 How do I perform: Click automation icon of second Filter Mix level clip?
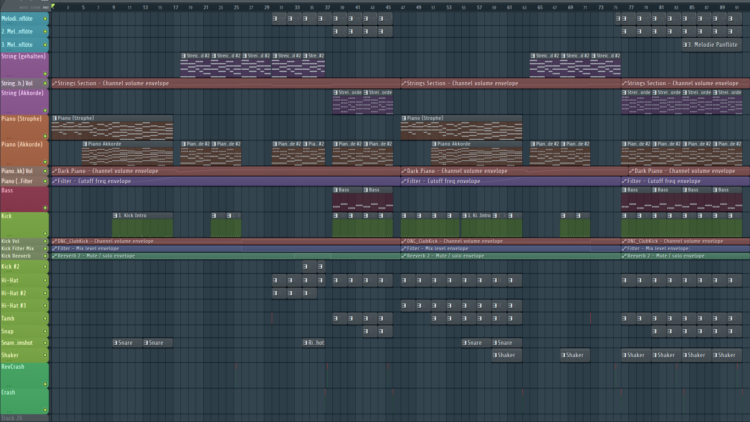click(404, 248)
